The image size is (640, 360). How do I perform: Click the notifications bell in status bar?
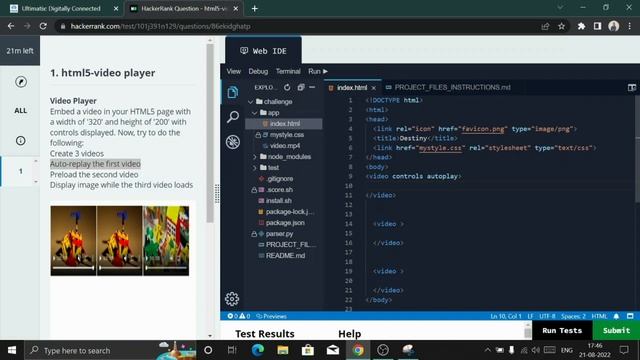[616, 316]
